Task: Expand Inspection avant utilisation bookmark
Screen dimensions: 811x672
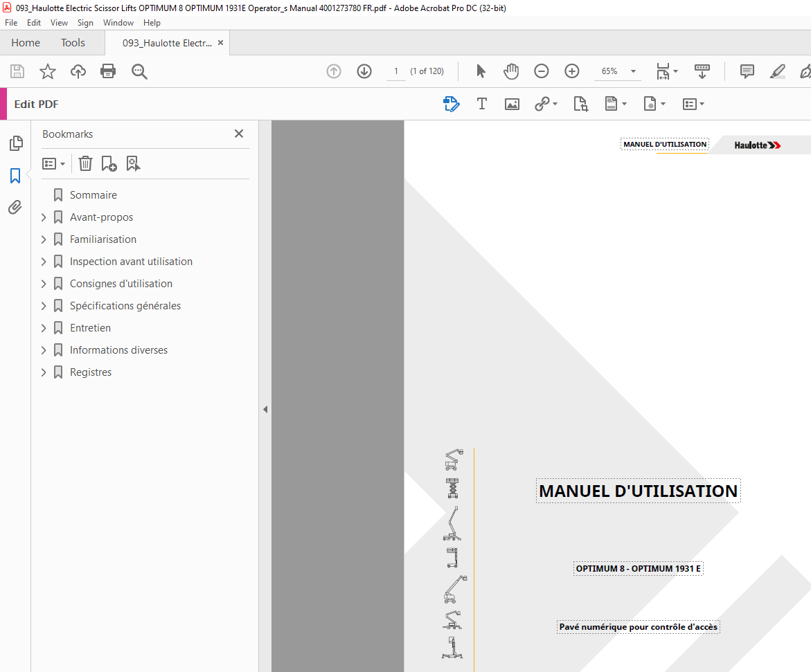Action: pyautogui.click(x=44, y=262)
